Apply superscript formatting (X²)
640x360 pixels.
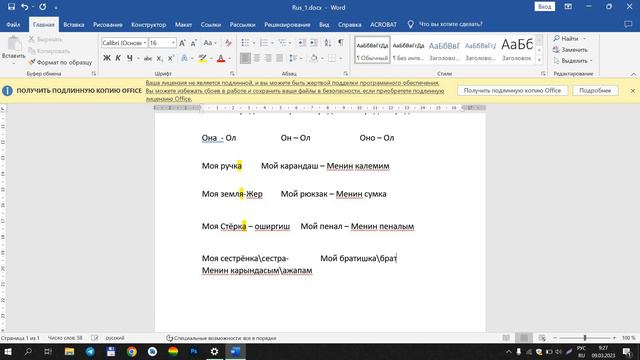[171, 58]
